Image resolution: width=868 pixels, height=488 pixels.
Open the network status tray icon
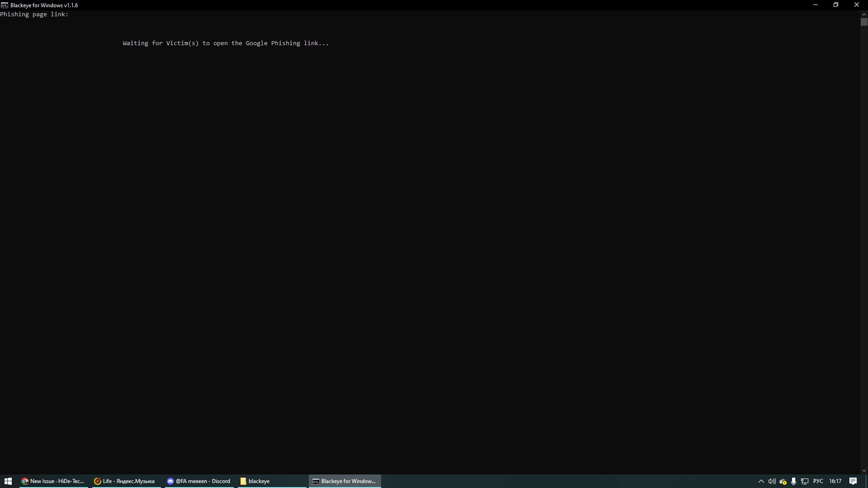click(x=805, y=481)
